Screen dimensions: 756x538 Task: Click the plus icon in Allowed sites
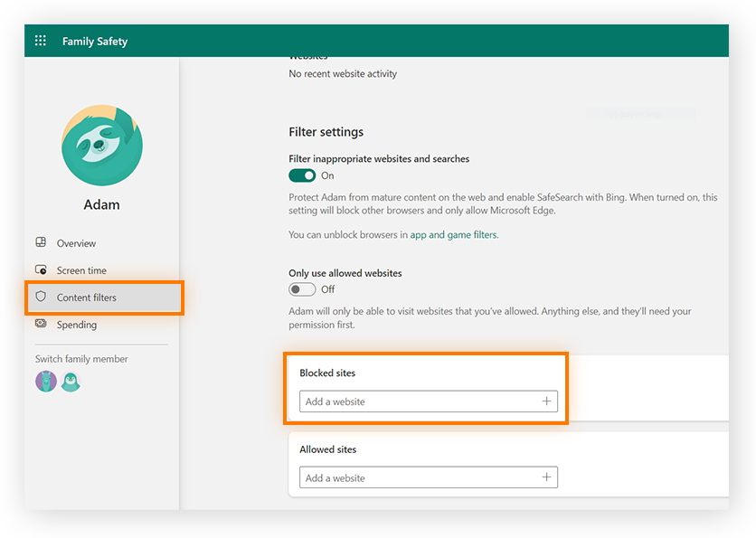pos(546,477)
